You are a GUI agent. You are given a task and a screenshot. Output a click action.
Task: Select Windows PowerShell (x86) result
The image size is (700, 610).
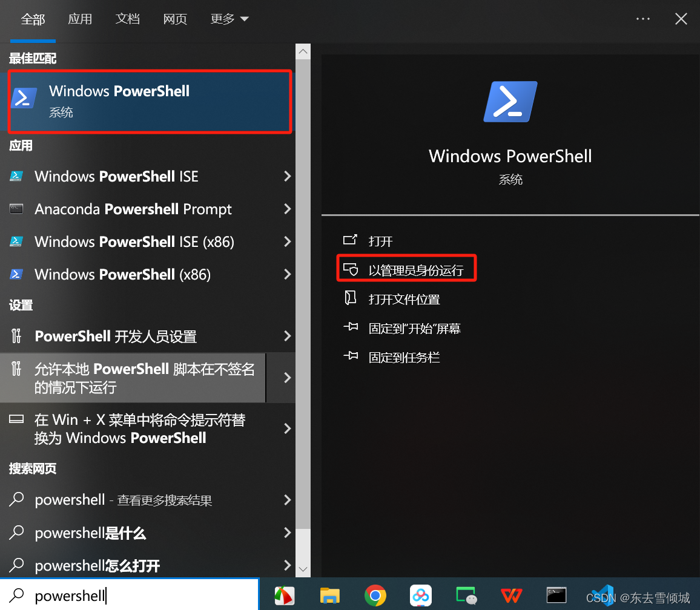[147, 274]
